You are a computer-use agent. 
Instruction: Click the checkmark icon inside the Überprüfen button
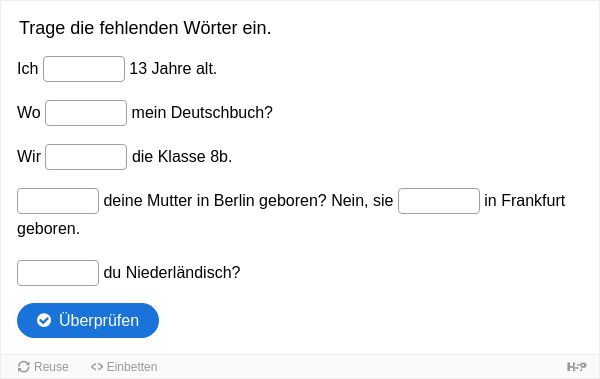(x=44, y=320)
